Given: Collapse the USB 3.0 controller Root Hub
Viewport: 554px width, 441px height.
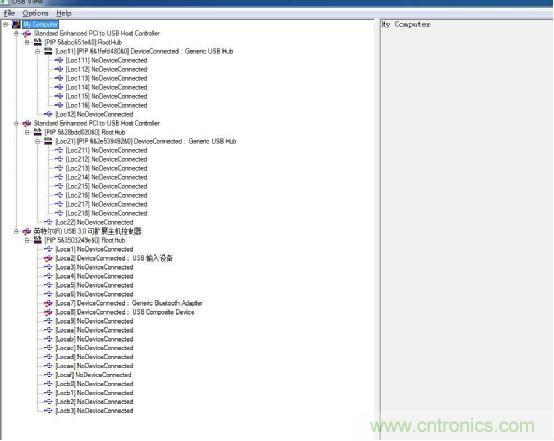Looking at the screenshot, I should tap(27, 240).
